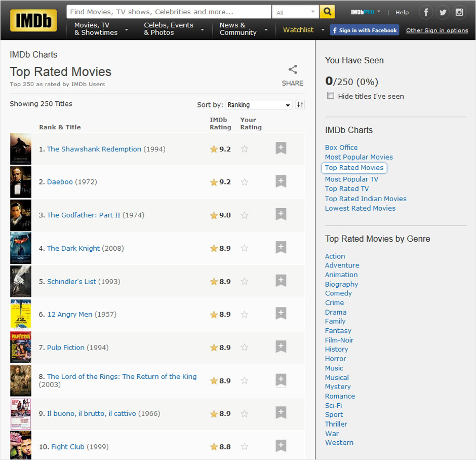Viewport: 476px width, 460px height.
Task: Check Hide titles I've seen
Action: [x=331, y=96]
